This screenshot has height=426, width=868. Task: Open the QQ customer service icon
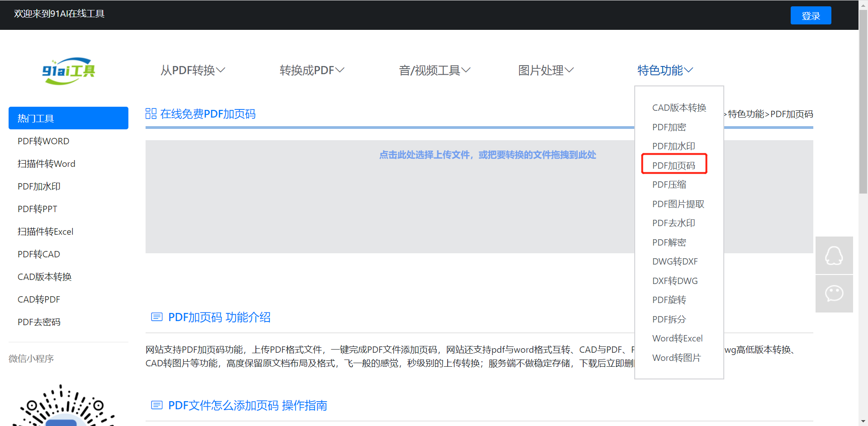click(834, 256)
